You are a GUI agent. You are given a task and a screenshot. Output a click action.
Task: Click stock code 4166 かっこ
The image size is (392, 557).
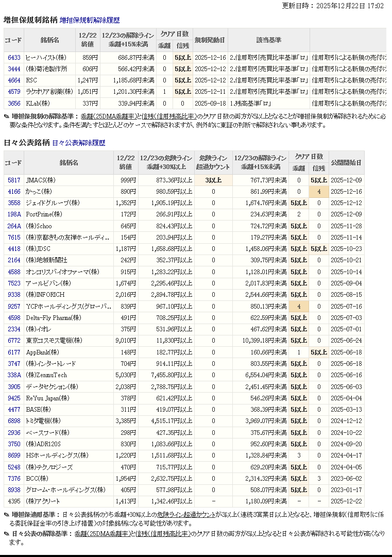tap(14, 192)
